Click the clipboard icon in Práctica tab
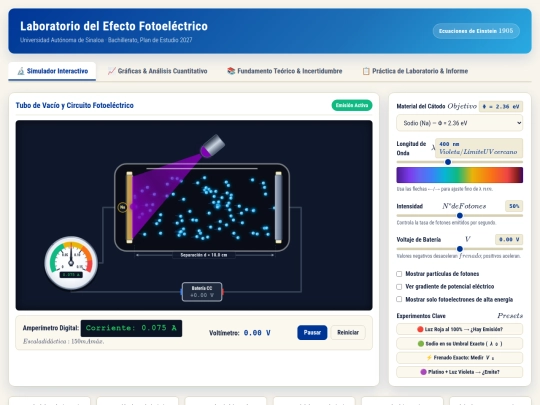 click(x=366, y=71)
